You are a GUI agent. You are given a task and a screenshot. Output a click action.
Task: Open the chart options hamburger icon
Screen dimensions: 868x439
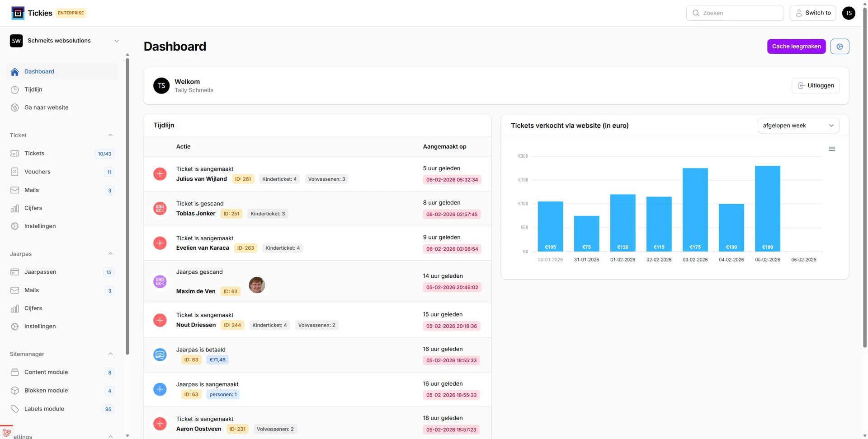(832, 149)
